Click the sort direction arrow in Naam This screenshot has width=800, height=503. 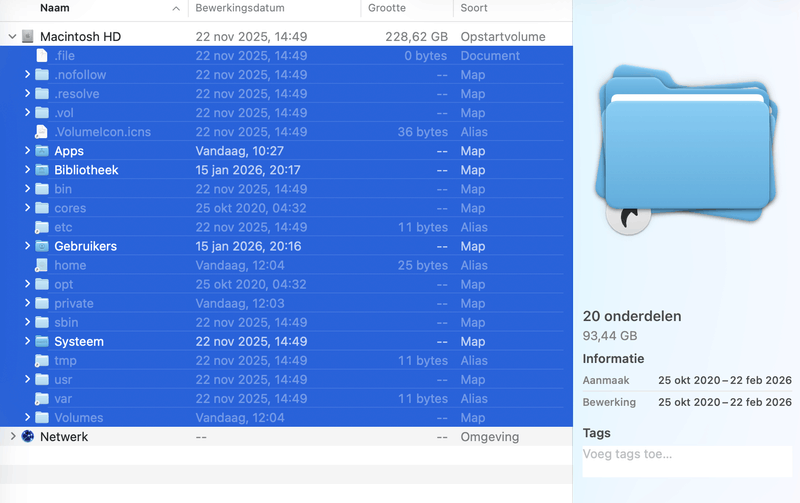(176, 9)
